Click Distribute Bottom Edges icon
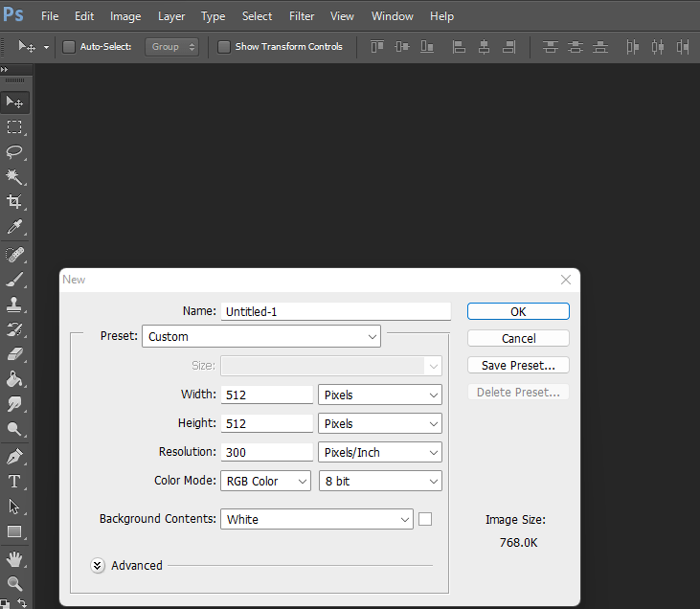 coord(600,46)
